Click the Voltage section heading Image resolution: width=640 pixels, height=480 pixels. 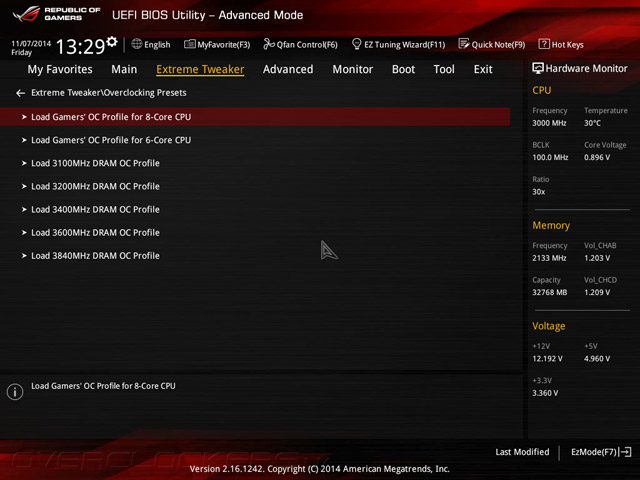[x=549, y=326]
